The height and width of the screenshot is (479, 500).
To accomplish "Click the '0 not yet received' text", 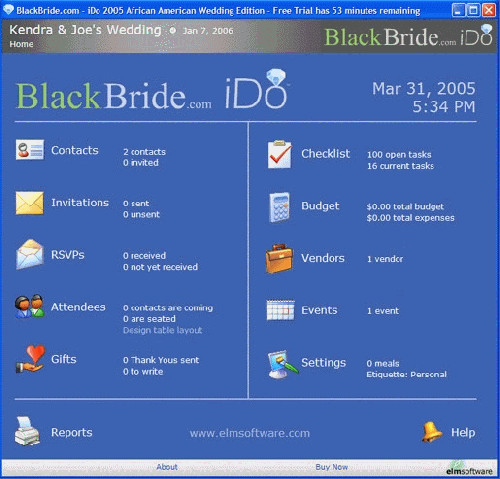I will 160,267.
